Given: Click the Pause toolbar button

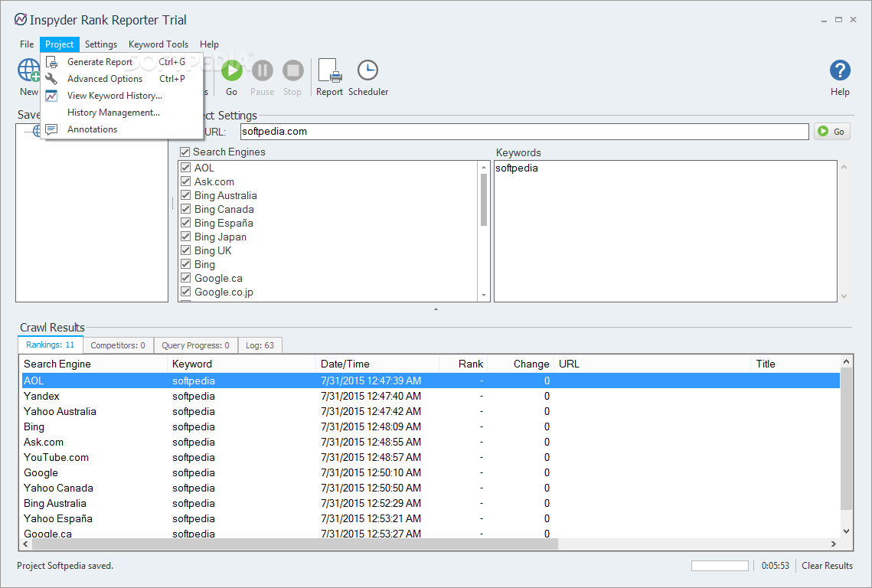Looking at the screenshot, I should [x=262, y=70].
